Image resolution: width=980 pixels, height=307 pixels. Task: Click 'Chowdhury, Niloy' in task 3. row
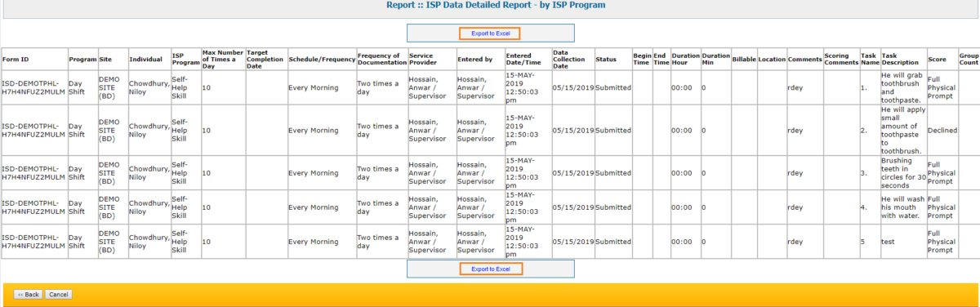149,173
